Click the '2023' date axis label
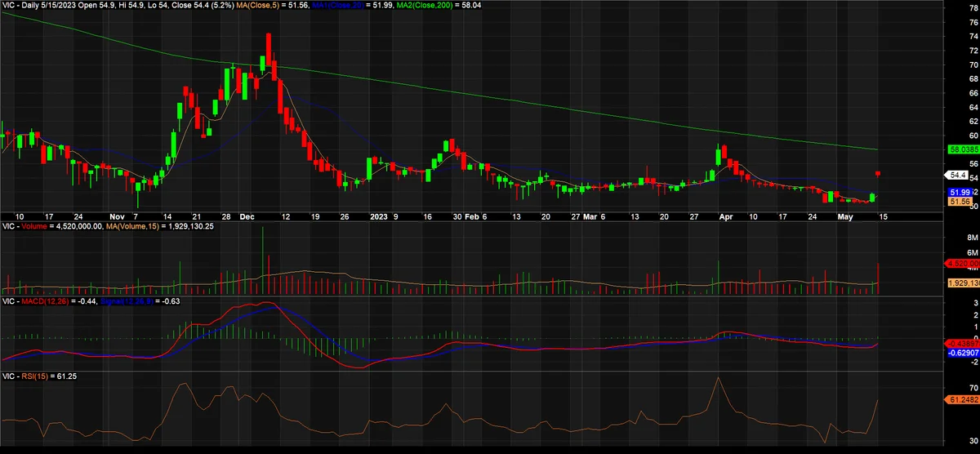 pyautogui.click(x=378, y=217)
